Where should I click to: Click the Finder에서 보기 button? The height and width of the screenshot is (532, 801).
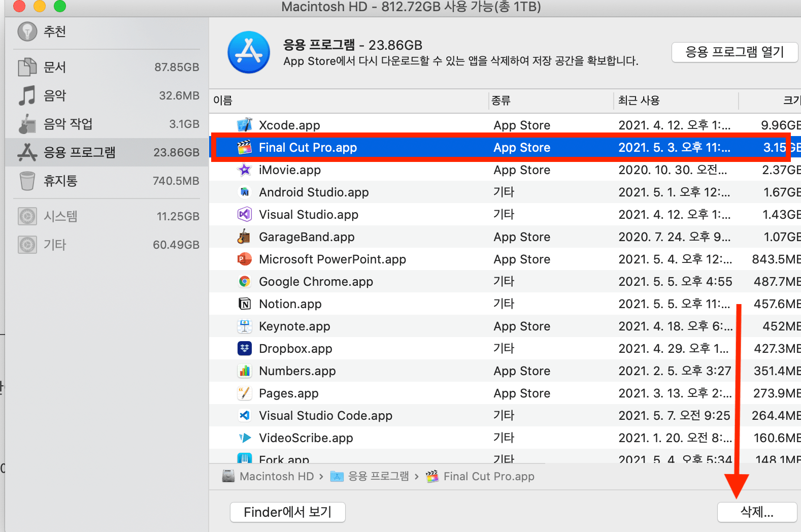[x=288, y=512]
